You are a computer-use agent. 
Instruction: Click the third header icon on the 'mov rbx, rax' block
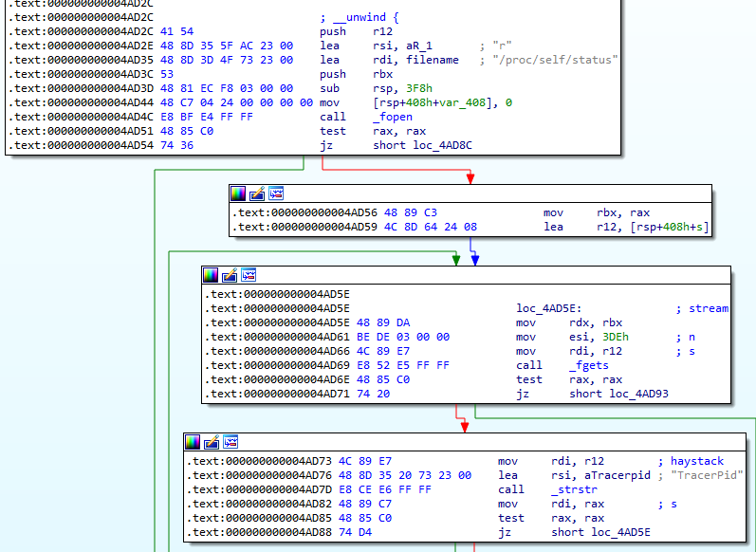276,193
